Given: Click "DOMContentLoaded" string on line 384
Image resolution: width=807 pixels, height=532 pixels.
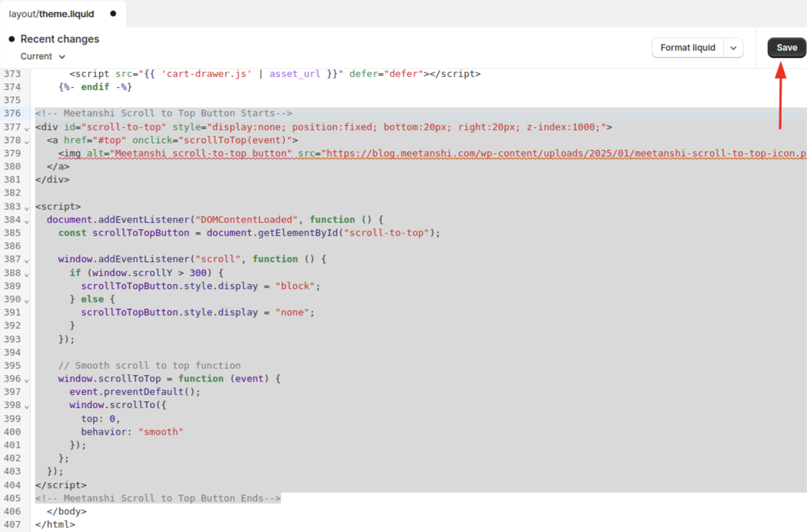Looking at the screenshot, I should [x=247, y=220].
